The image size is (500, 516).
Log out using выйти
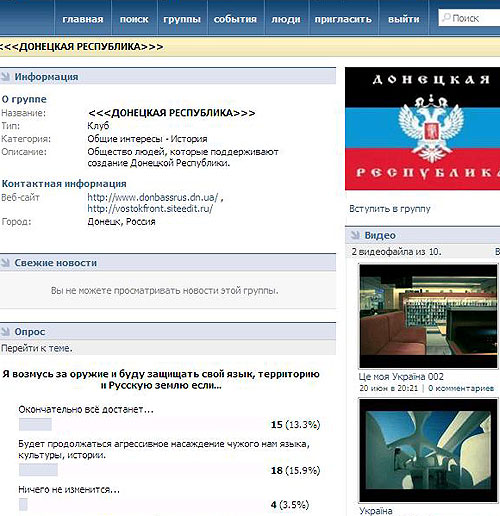[x=404, y=19]
